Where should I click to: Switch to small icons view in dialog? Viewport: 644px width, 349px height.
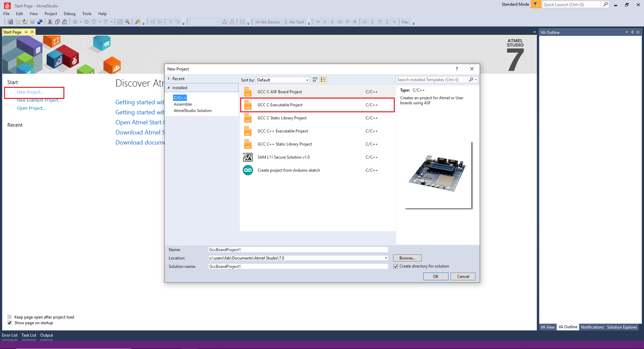[315, 80]
